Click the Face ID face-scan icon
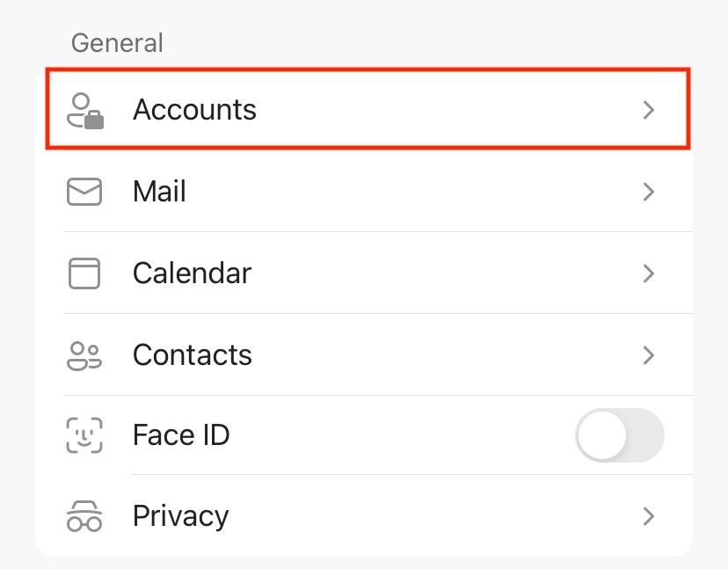Image resolution: width=728 pixels, height=569 pixels. coord(84,435)
